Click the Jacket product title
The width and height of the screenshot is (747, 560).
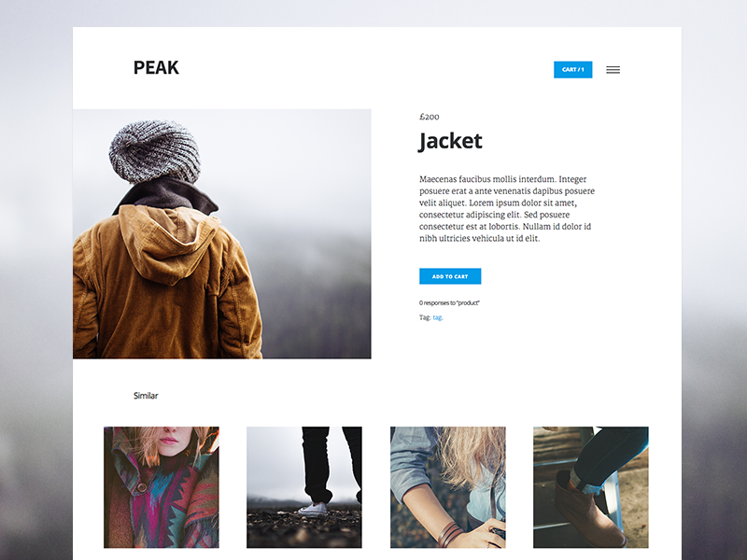[x=450, y=142]
